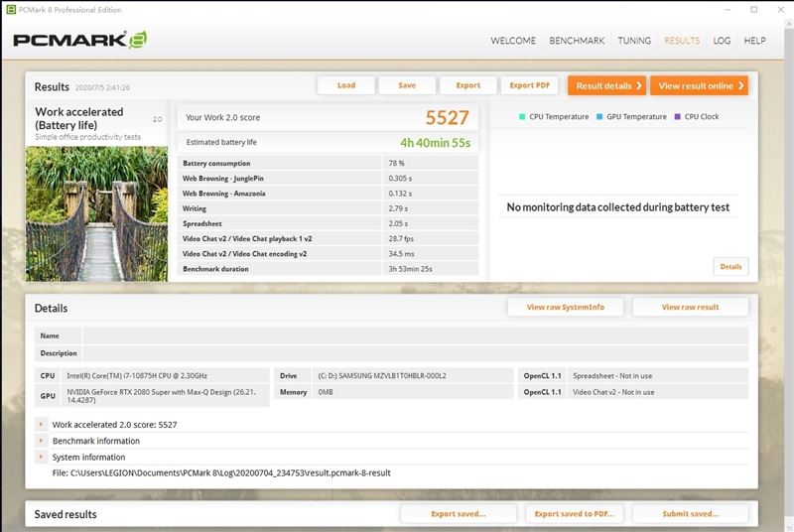Click the PCMark 8 logo
The height and width of the screenshot is (532, 794).
click(x=80, y=40)
